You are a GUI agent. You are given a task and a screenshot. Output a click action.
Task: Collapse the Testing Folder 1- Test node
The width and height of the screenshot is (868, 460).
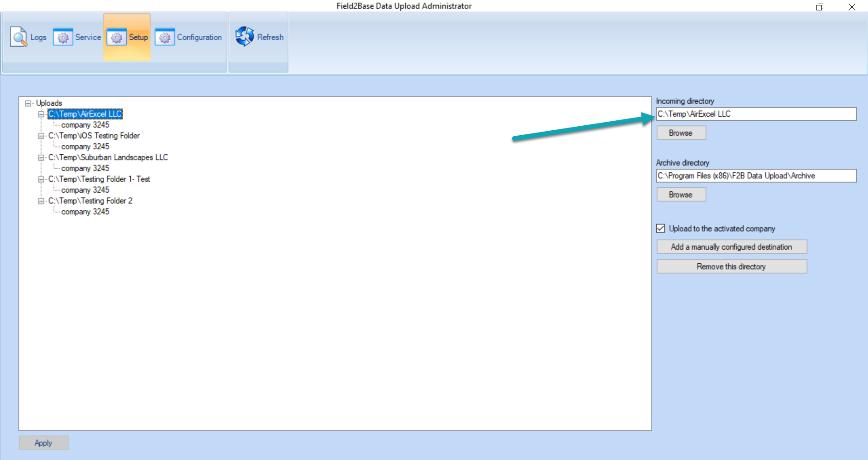tap(41, 179)
